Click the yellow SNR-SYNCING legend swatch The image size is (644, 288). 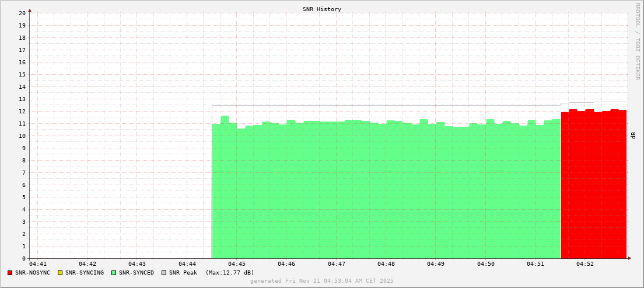tap(60, 273)
